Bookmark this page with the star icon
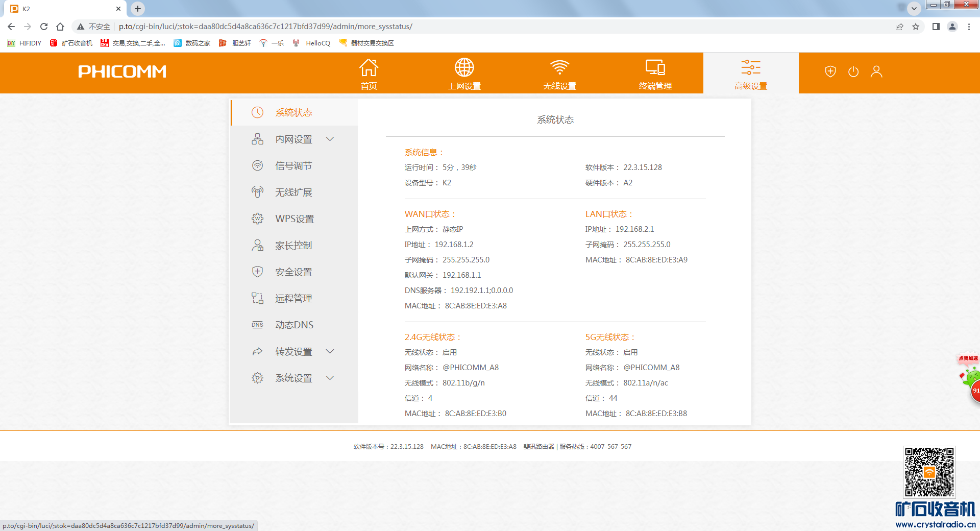Image resolution: width=980 pixels, height=531 pixels. point(916,27)
